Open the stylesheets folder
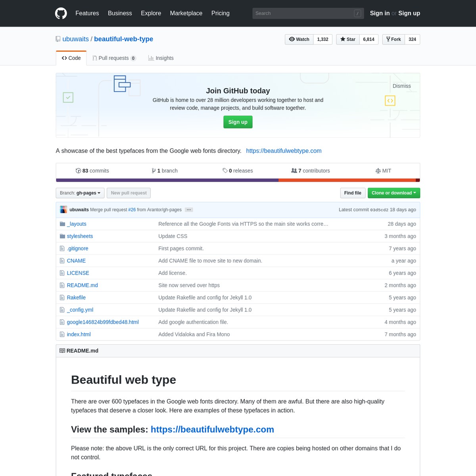The width and height of the screenshot is (476, 476). (80, 236)
